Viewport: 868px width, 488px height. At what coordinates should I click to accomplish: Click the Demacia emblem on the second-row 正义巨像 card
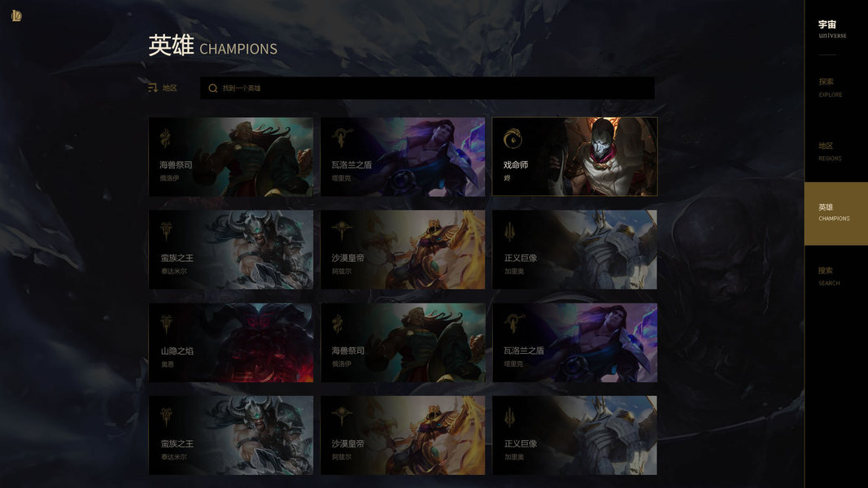[x=509, y=231]
